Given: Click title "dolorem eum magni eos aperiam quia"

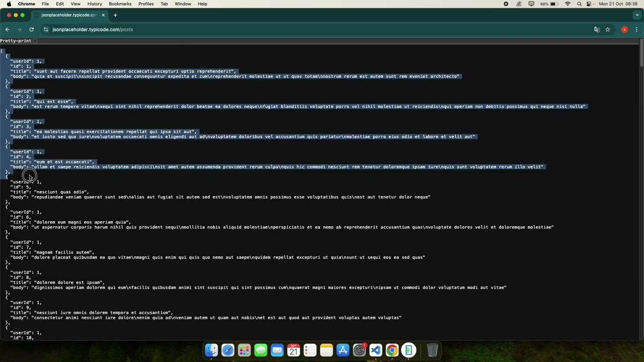Looking at the screenshot, I should [x=82, y=222].
